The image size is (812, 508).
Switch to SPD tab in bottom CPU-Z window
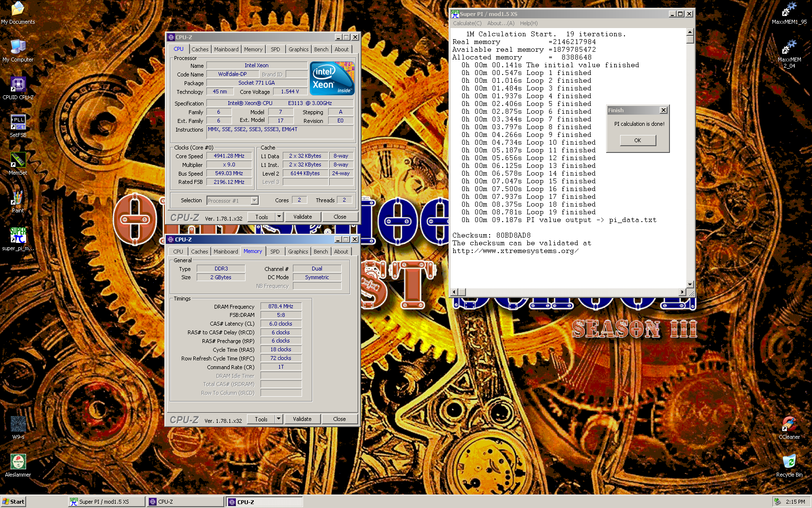(x=275, y=252)
